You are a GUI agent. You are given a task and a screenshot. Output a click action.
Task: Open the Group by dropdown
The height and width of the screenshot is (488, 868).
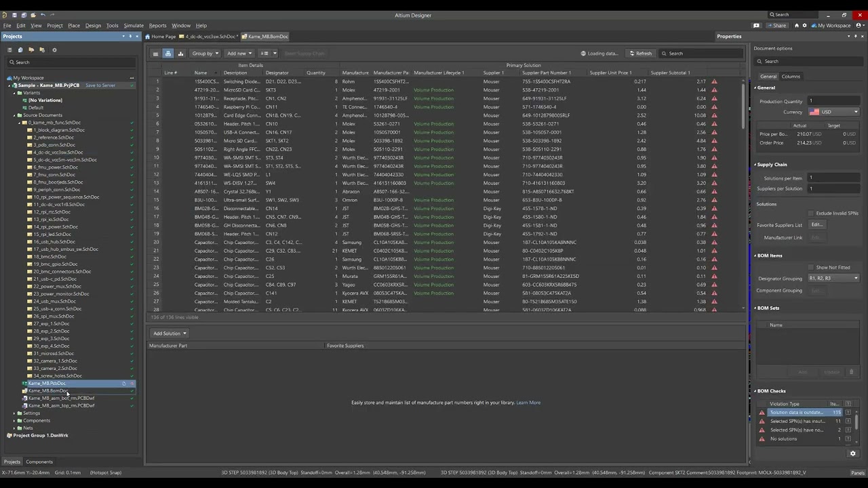pyautogui.click(x=205, y=54)
